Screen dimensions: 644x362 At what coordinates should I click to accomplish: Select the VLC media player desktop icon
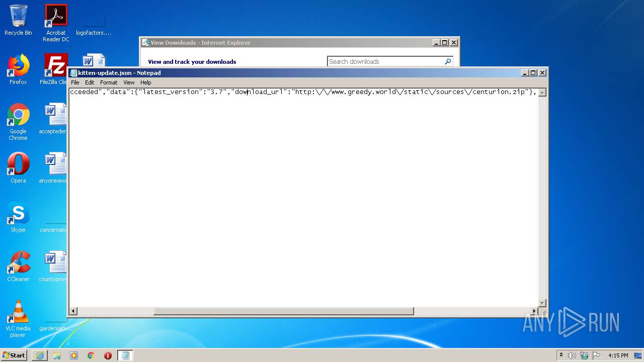[18, 319]
